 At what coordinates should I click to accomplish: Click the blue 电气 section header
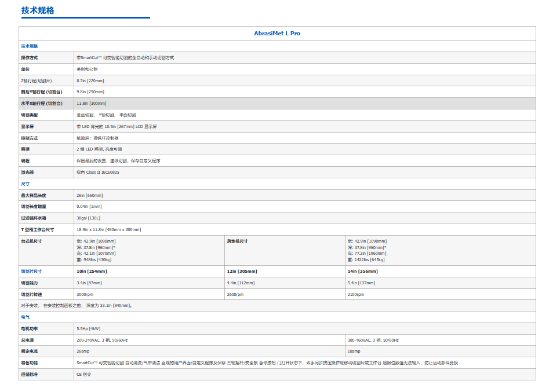pos(26,317)
